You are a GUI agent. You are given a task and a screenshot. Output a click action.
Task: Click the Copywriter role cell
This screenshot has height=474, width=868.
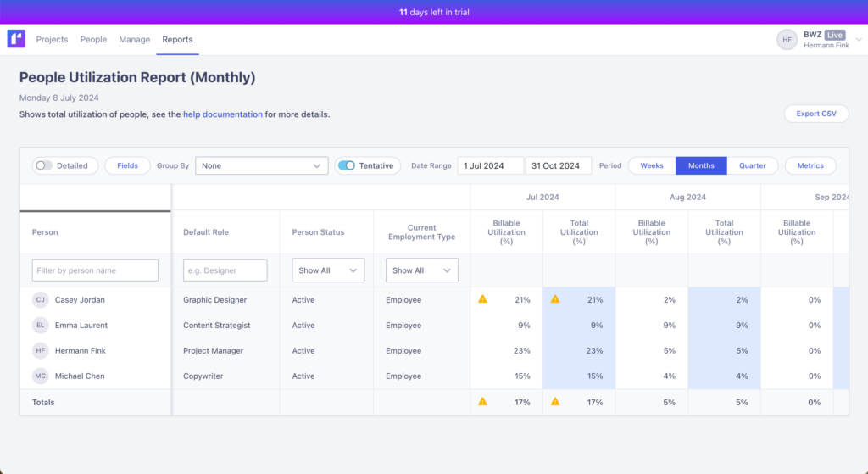(x=203, y=376)
